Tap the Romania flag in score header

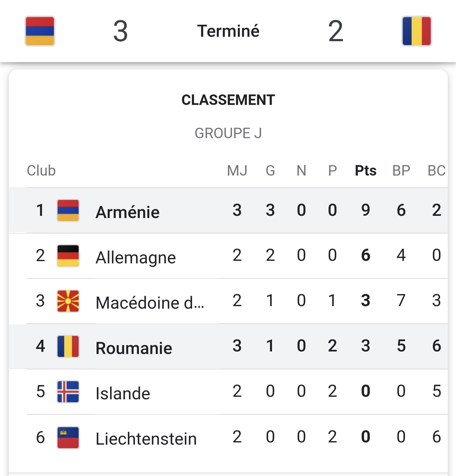point(416,31)
